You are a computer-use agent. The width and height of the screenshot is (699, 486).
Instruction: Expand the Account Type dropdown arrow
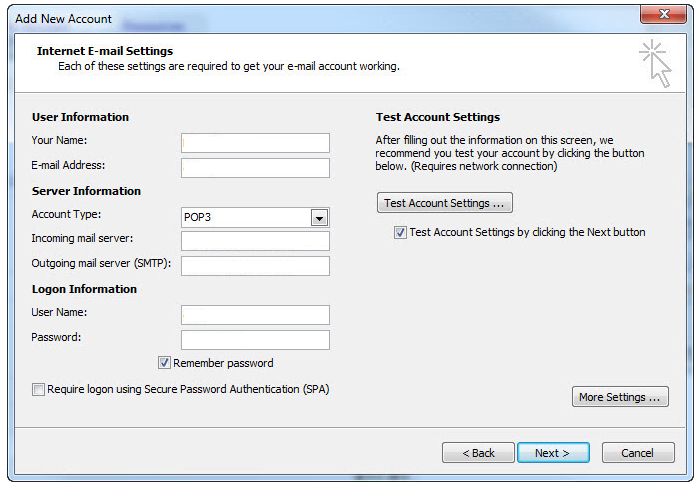[x=319, y=218]
